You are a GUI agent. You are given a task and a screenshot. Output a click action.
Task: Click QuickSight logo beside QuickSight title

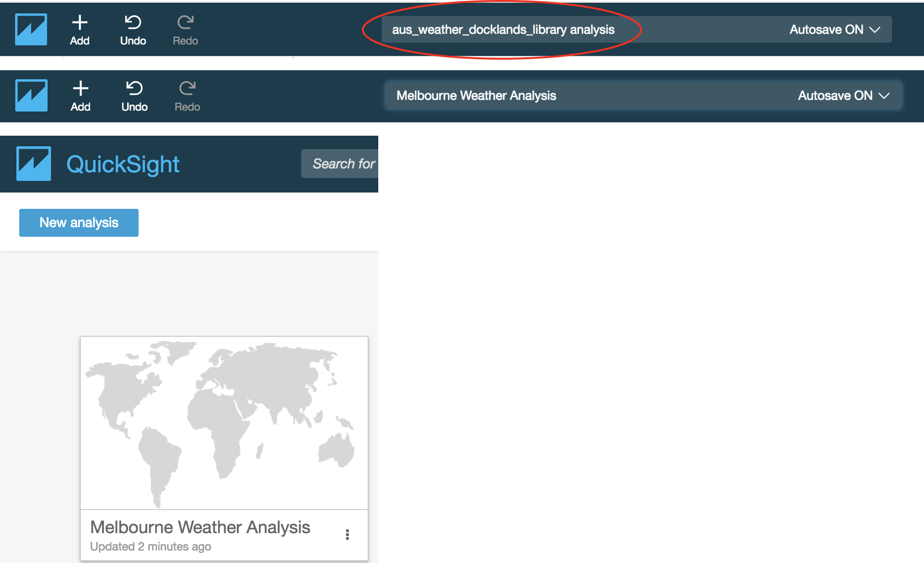coord(33,164)
